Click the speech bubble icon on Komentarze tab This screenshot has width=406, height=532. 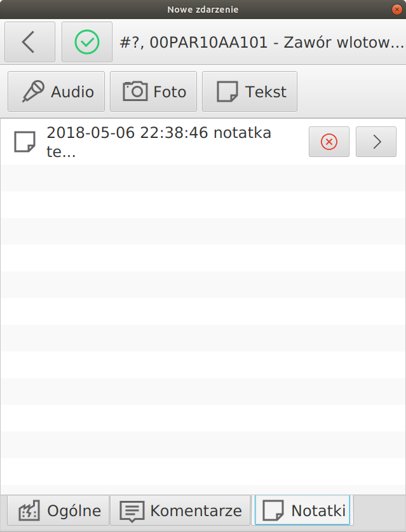(x=132, y=510)
